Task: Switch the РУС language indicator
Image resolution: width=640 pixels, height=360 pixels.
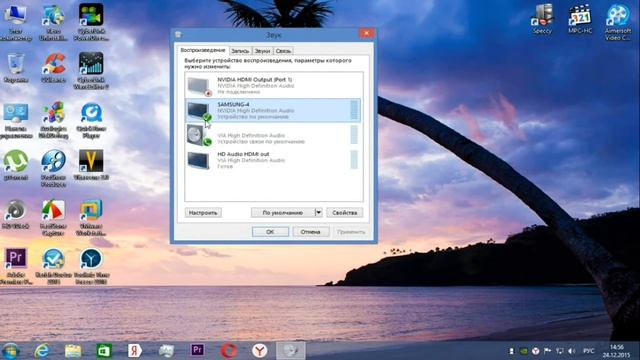Action: coord(589,351)
